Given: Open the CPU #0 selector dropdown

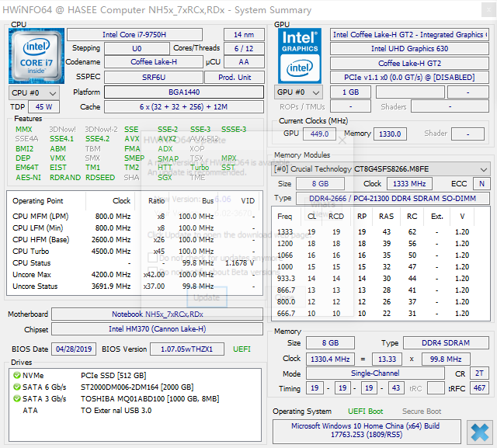Looking at the screenshot, I should tap(32, 92).
